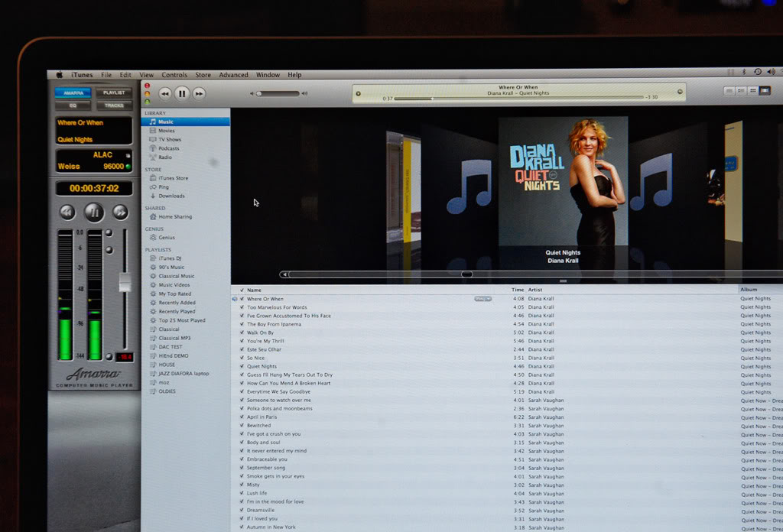Open the Controls menu
Screen dimensions: 783x532
pyautogui.click(x=174, y=75)
